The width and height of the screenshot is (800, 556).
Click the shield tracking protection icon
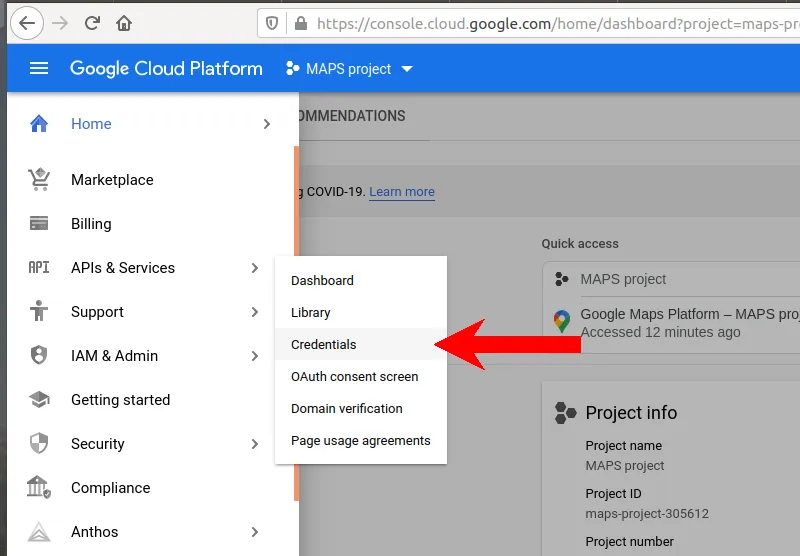click(x=272, y=23)
